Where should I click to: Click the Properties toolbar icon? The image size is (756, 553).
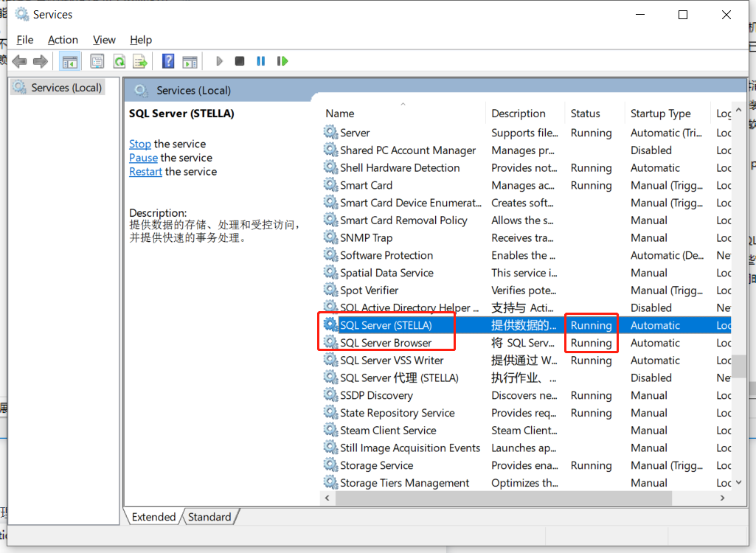coord(97,60)
